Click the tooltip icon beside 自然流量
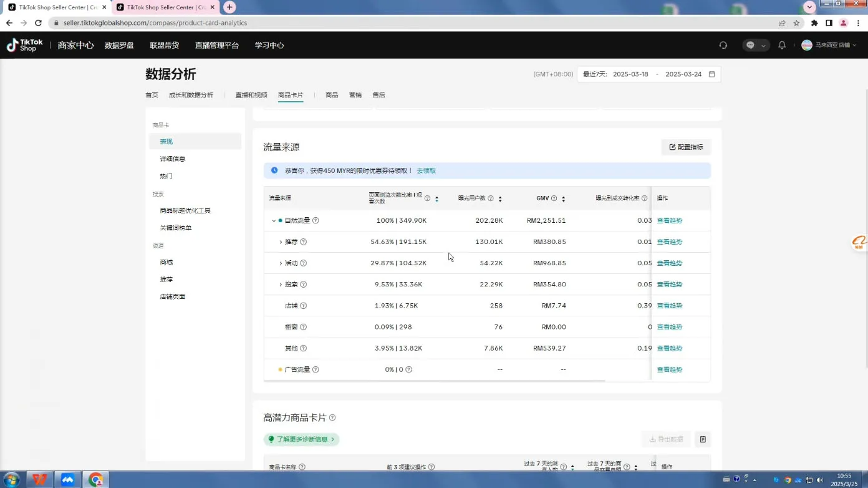The image size is (868, 488). [316, 220]
